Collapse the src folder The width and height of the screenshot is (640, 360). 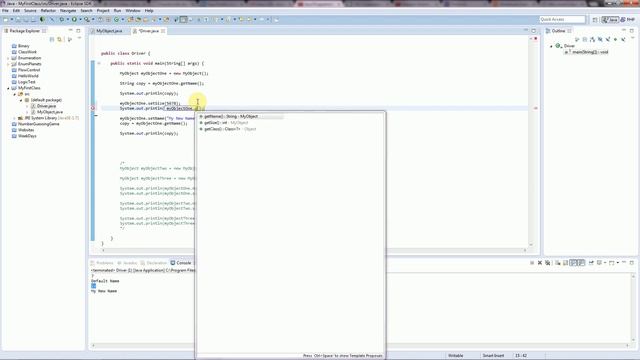point(15,94)
